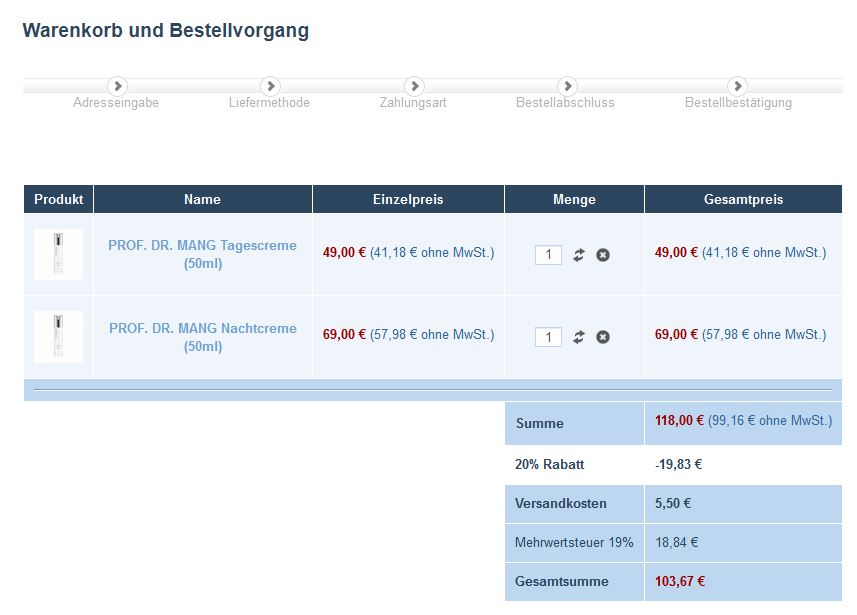Click the Name column header

(203, 199)
